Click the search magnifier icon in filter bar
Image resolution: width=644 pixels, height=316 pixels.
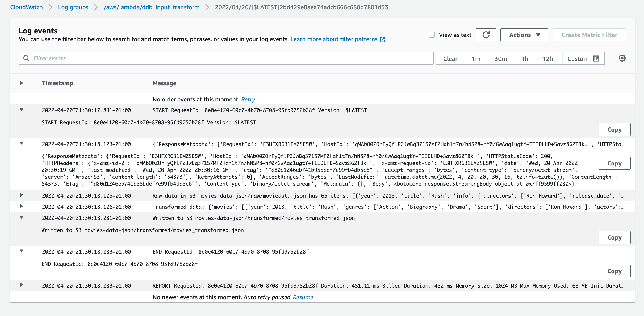[26, 58]
